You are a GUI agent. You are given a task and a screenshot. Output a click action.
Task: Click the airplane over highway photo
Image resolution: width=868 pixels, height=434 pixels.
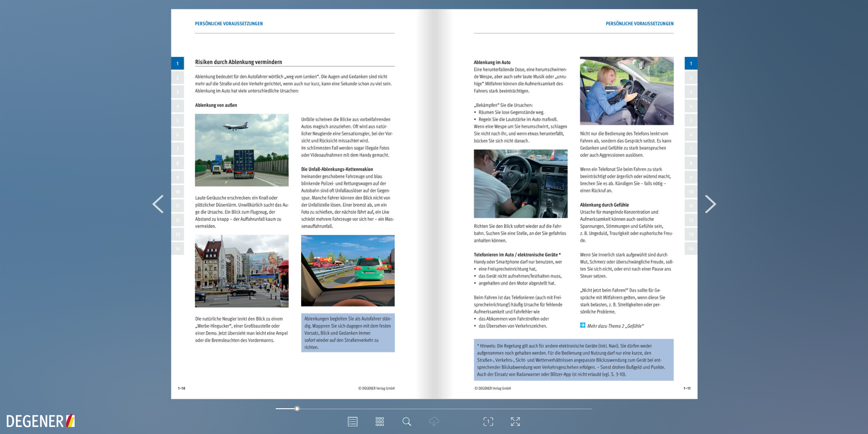tap(242, 150)
